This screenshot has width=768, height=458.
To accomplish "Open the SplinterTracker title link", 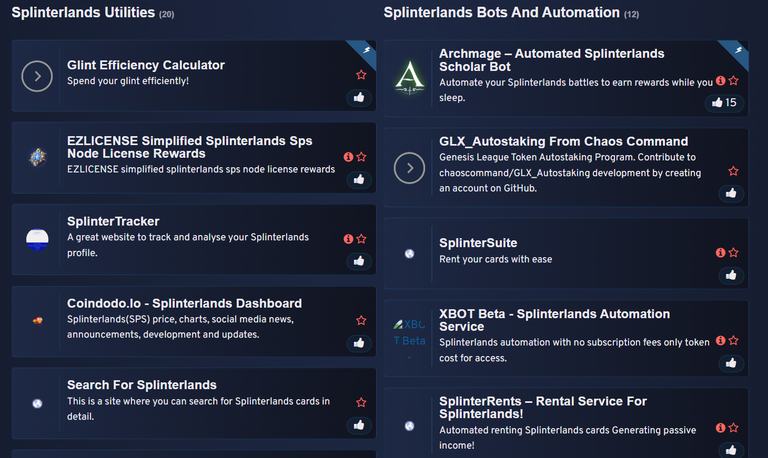I will (x=113, y=221).
